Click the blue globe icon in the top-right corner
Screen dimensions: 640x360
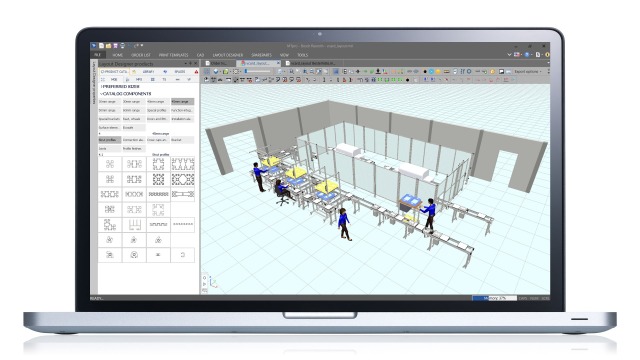pos(527,54)
